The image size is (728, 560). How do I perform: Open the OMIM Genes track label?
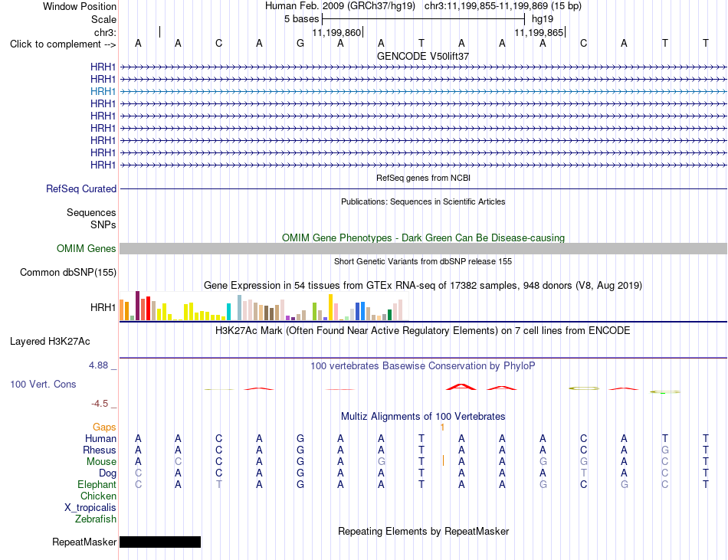[86, 249]
